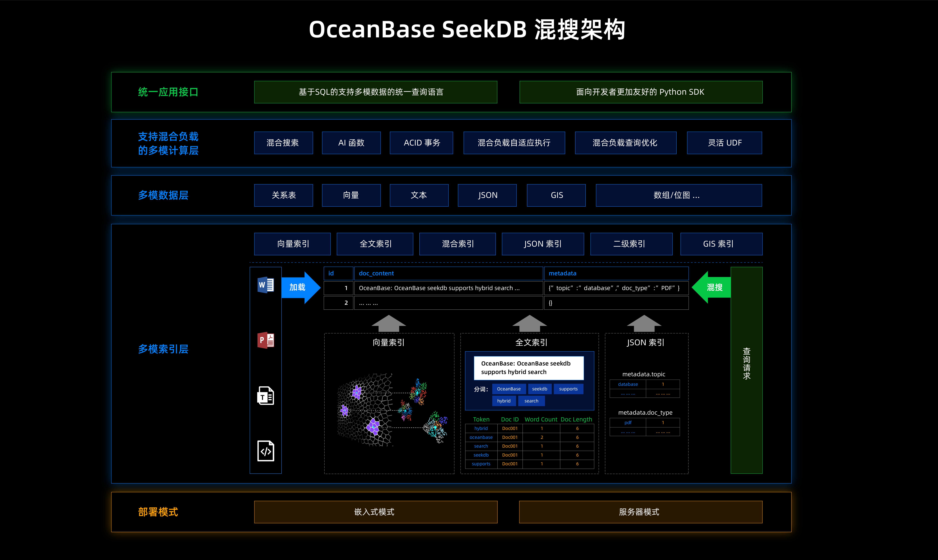Switch to the 嵌入式模式 tab
The image size is (938, 560).
tap(375, 512)
